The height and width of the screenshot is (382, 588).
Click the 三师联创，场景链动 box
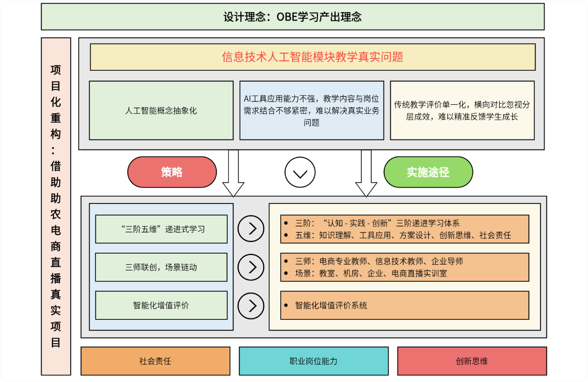click(161, 267)
